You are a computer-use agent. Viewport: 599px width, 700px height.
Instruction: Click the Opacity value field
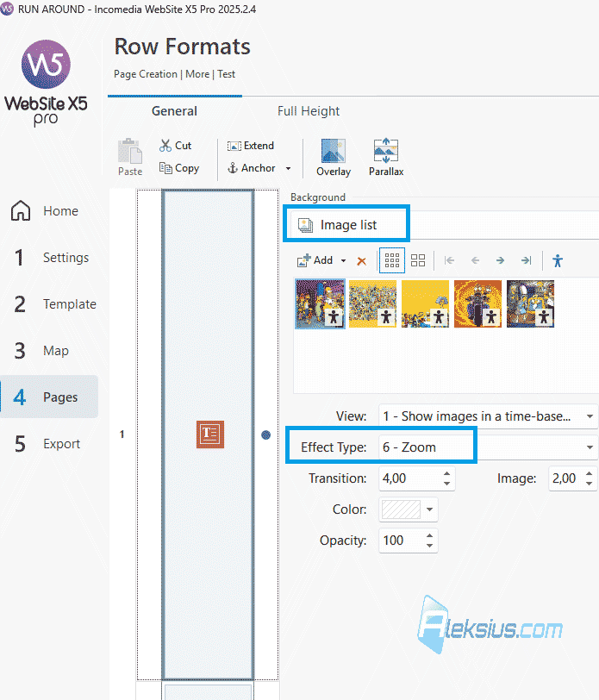(401, 541)
